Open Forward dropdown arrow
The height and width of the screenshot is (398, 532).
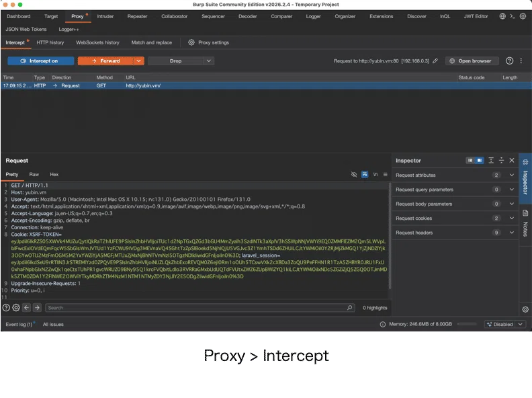pos(138,61)
